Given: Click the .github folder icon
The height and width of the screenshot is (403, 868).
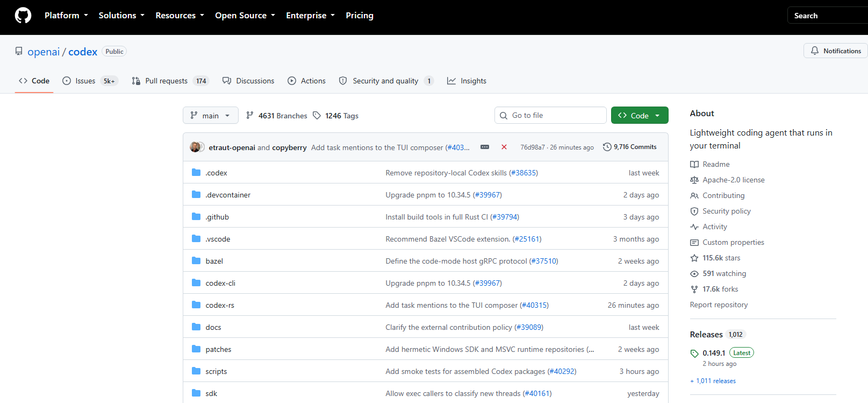Looking at the screenshot, I should pos(196,217).
